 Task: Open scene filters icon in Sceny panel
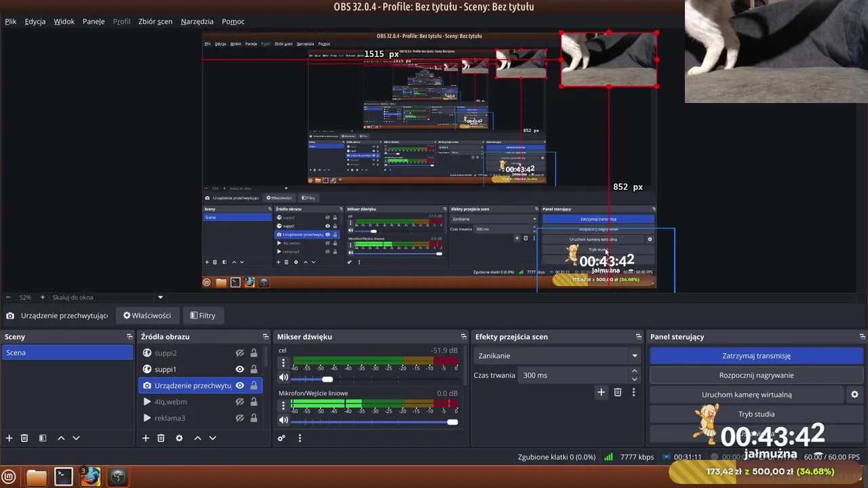[42, 438]
